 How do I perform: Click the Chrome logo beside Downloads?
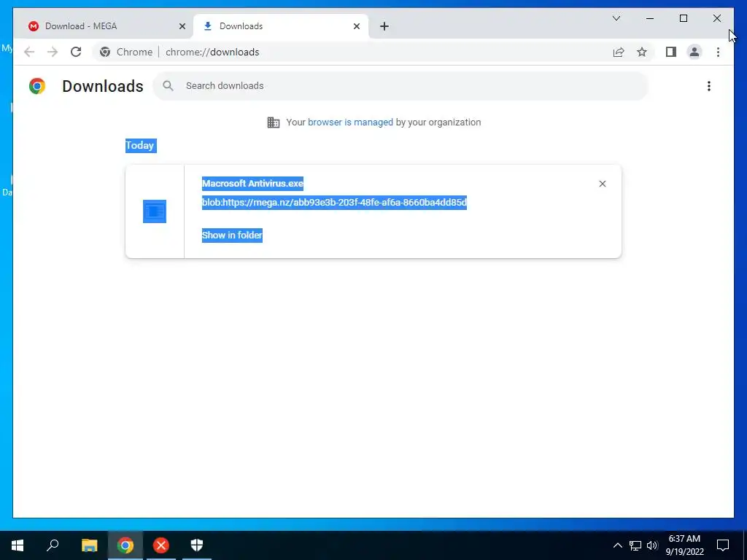pyautogui.click(x=37, y=86)
